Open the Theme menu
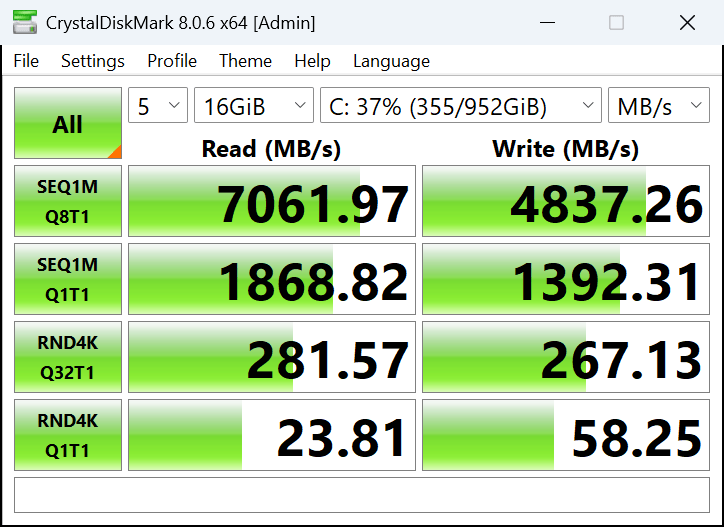This screenshot has height=527, width=724. (x=245, y=61)
